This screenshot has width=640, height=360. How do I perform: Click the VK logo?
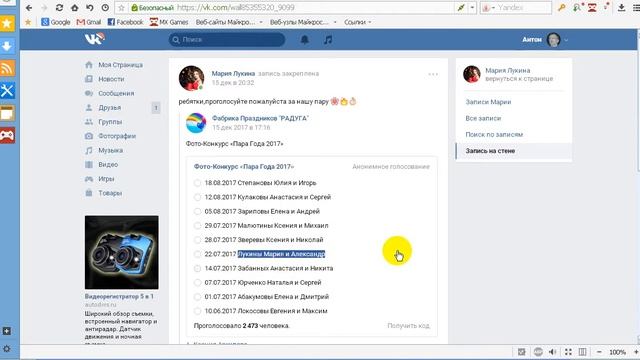[94, 39]
